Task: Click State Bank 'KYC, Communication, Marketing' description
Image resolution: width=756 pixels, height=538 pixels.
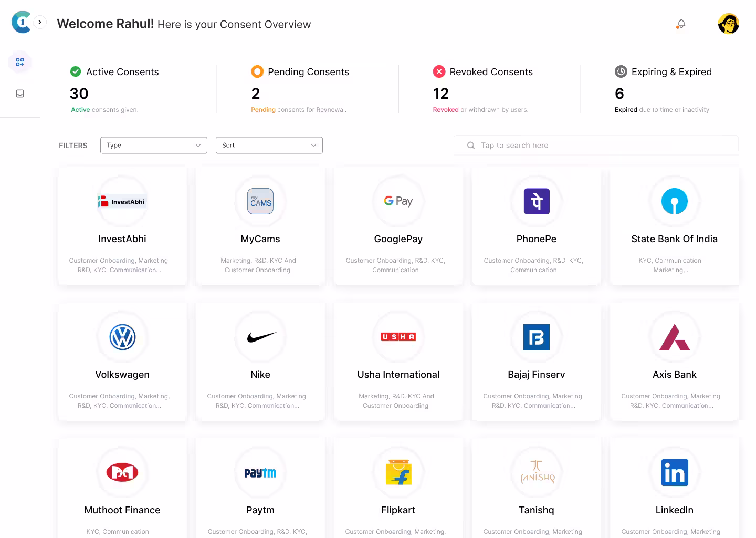Action: pyautogui.click(x=671, y=265)
